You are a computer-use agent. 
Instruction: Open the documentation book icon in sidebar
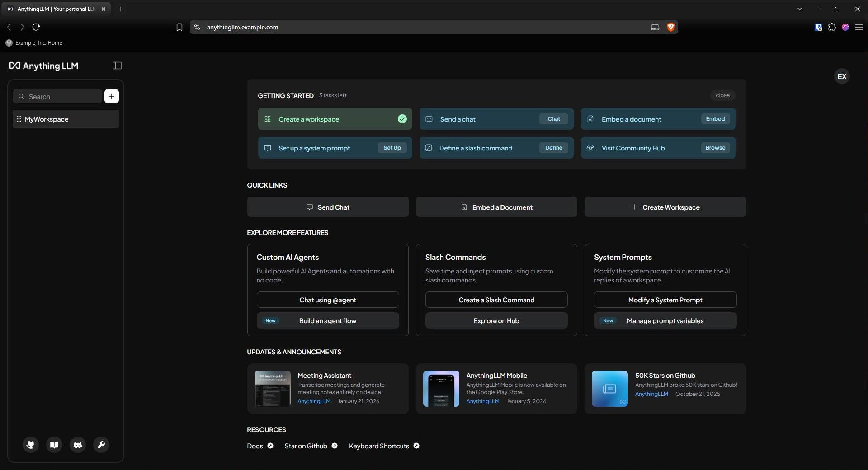click(54, 445)
